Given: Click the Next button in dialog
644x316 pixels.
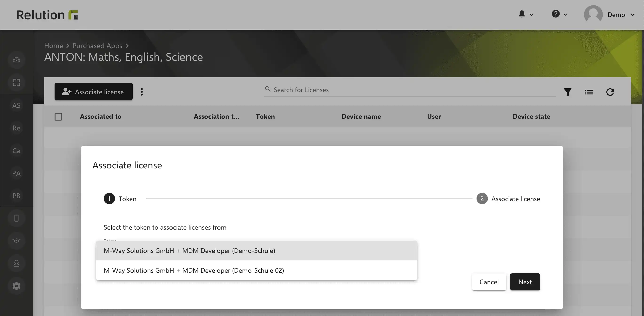Looking at the screenshot, I should coord(525,282).
